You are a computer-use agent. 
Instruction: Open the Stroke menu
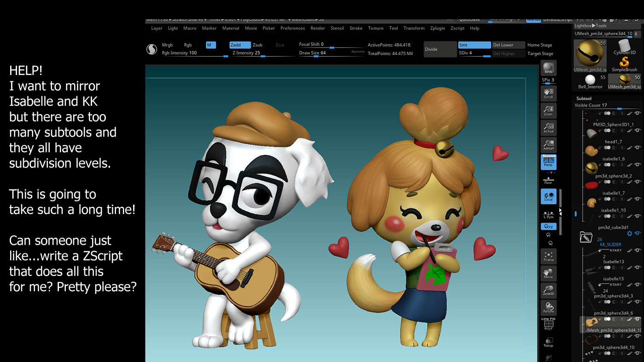356,28
